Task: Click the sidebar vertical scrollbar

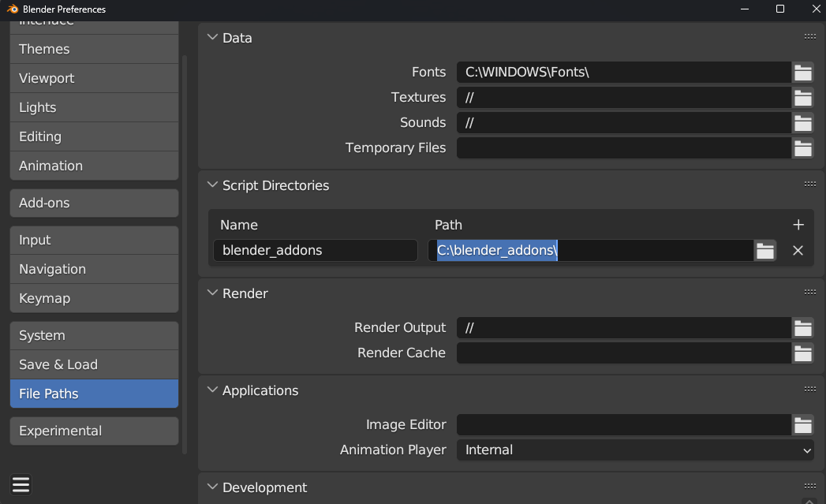Action: (185, 255)
